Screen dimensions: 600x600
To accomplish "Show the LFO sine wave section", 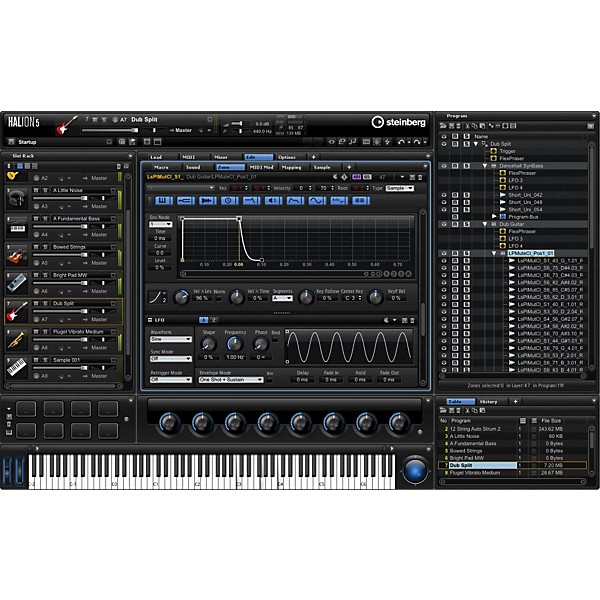I will (317, 200).
